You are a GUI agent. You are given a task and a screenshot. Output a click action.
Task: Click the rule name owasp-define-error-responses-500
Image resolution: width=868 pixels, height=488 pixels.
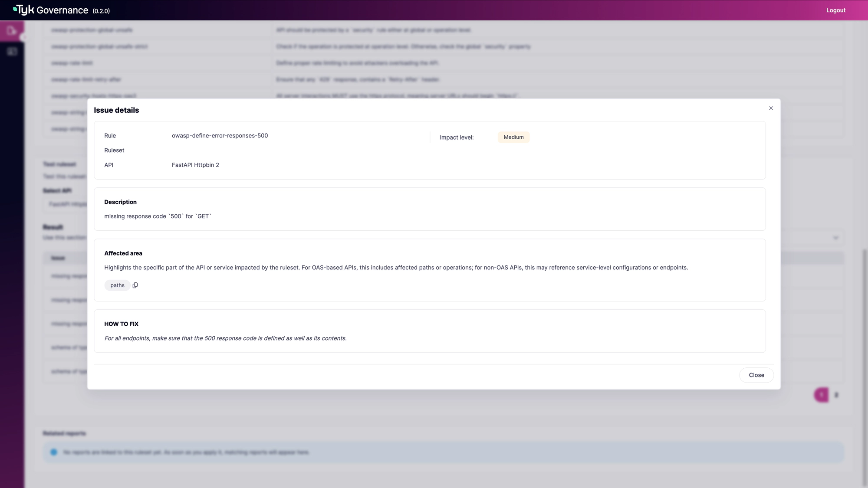pyautogui.click(x=220, y=136)
